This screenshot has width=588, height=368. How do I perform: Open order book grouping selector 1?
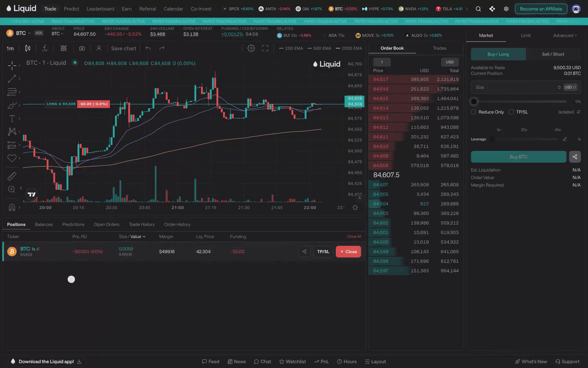pos(382,62)
